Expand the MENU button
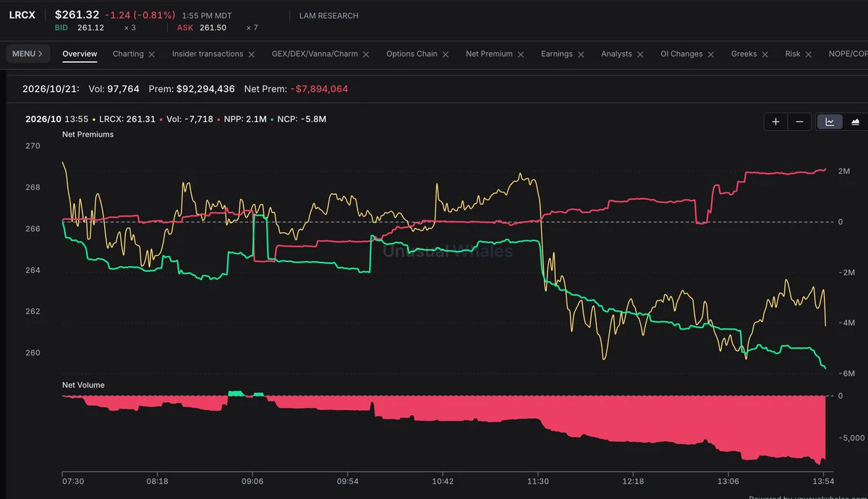 [x=28, y=54]
